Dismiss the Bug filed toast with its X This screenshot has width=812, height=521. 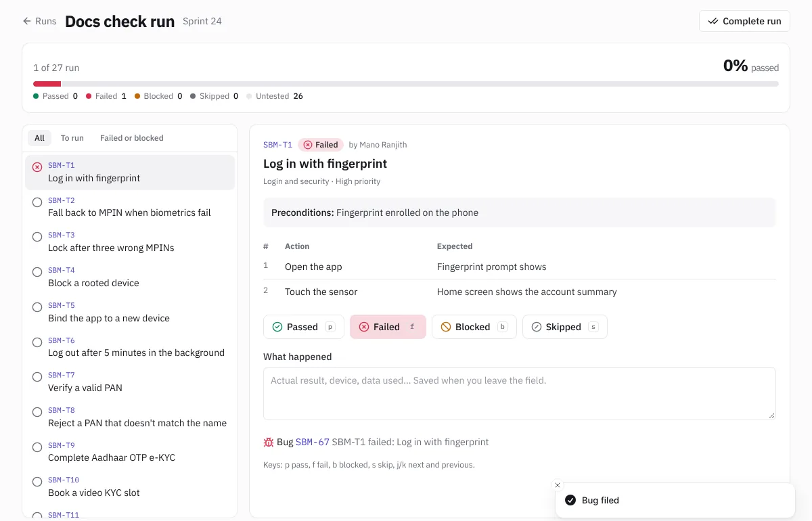(x=558, y=485)
